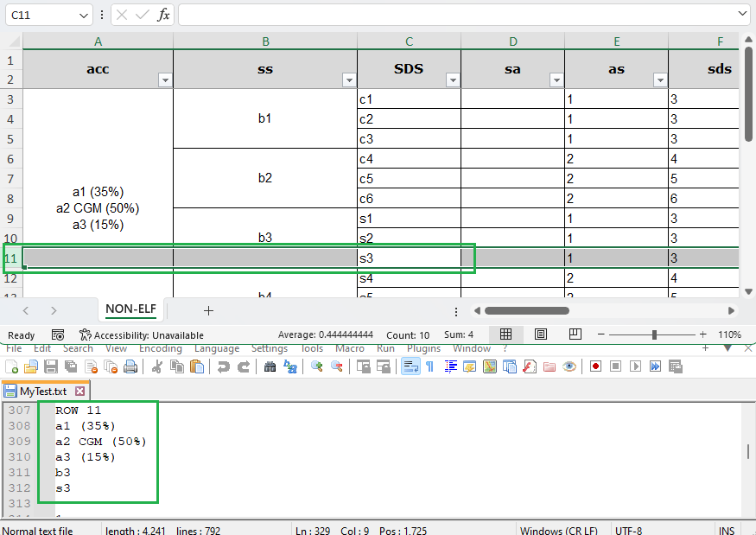Start recording a macro in Notepad++
The height and width of the screenshot is (535, 756).
tap(595, 366)
